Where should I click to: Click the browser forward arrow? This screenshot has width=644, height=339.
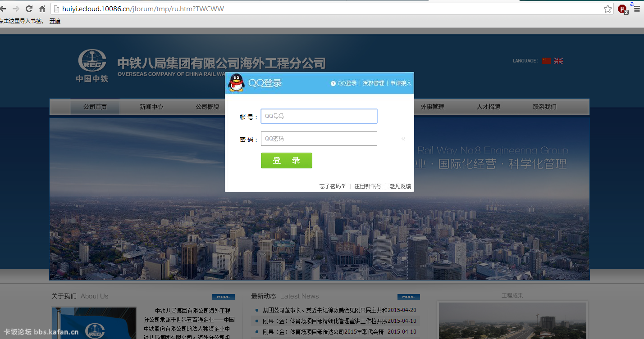coord(16,9)
